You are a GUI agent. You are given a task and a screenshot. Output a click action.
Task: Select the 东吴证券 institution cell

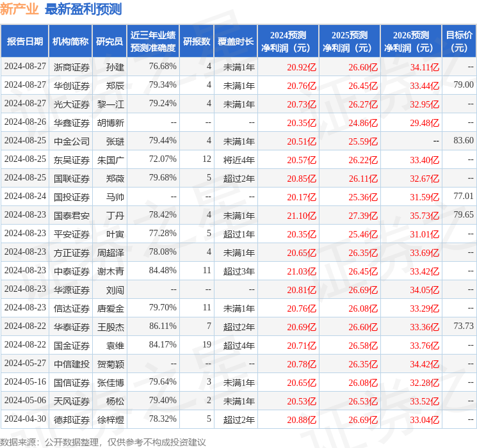click(x=72, y=160)
